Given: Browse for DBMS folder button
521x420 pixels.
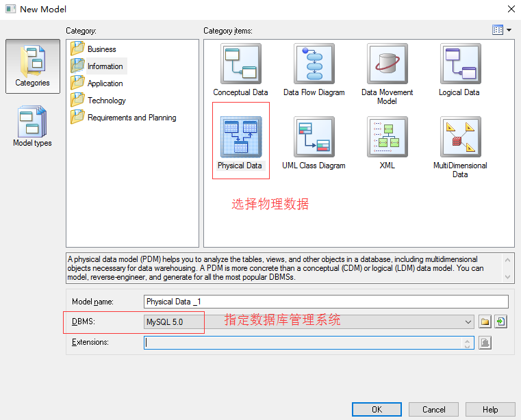Looking at the screenshot, I should click(485, 321).
